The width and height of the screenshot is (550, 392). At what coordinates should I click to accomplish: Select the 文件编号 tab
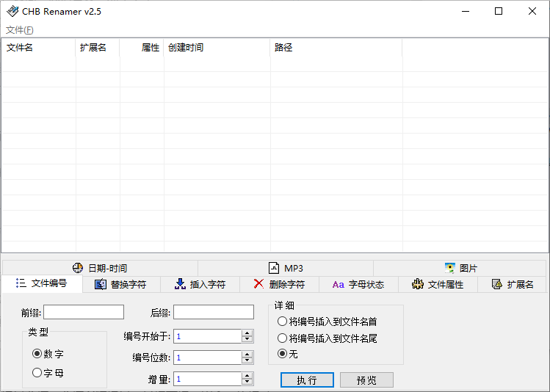tap(42, 283)
